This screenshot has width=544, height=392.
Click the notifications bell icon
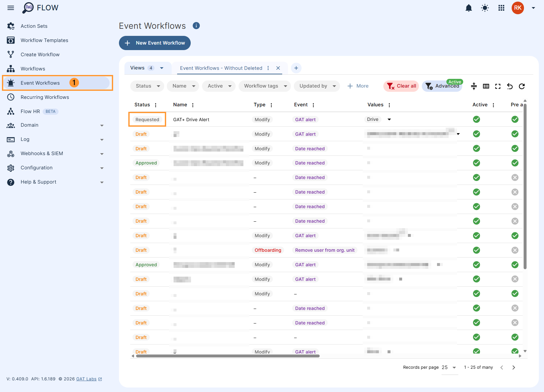(468, 8)
